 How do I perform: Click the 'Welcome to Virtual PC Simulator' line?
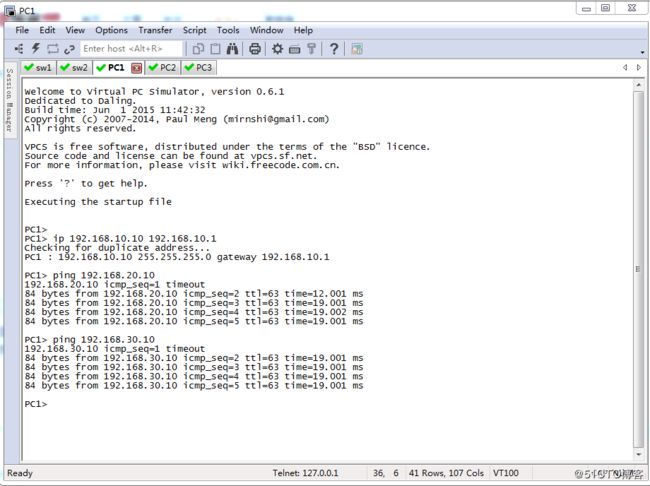point(154,92)
